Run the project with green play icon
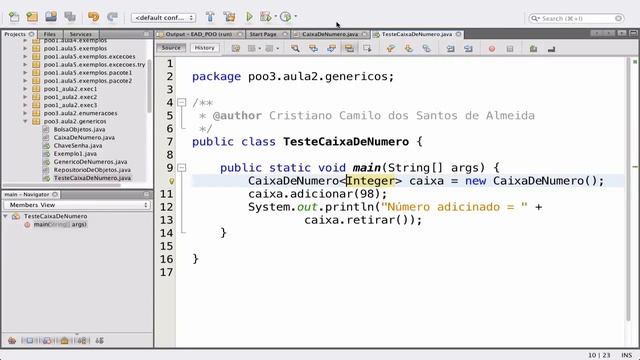The width and height of the screenshot is (640, 360). [249, 17]
